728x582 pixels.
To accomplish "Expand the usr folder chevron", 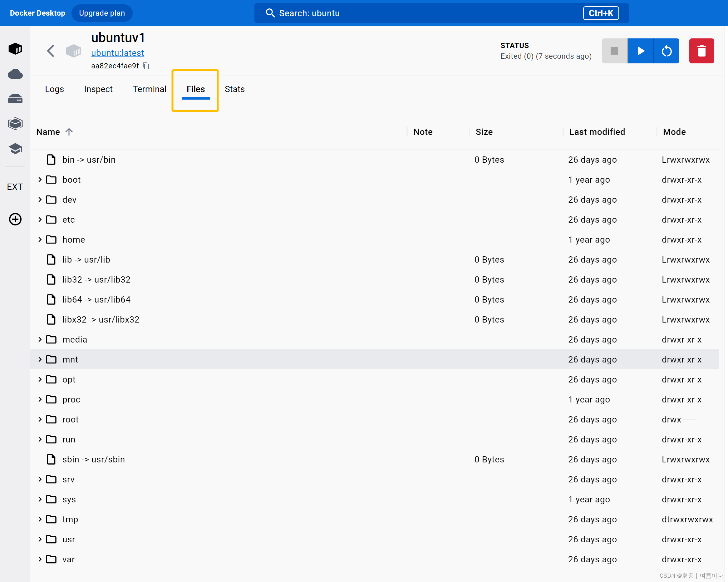I will point(40,540).
